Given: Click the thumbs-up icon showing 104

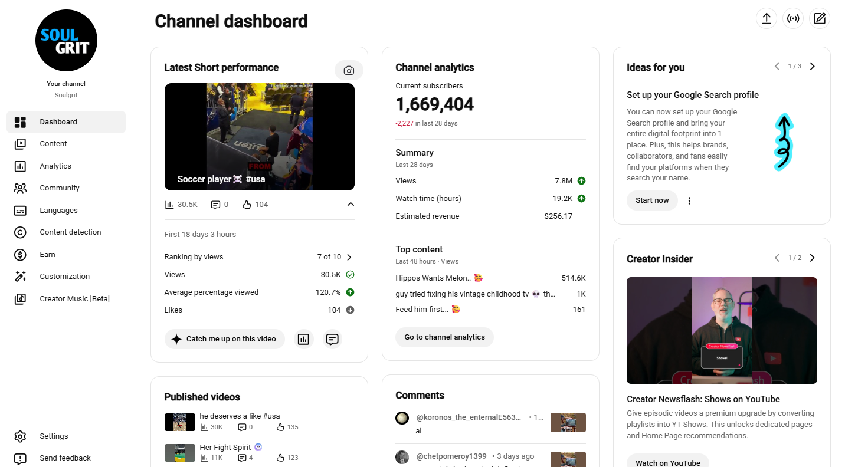Looking at the screenshot, I should [247, 205].
